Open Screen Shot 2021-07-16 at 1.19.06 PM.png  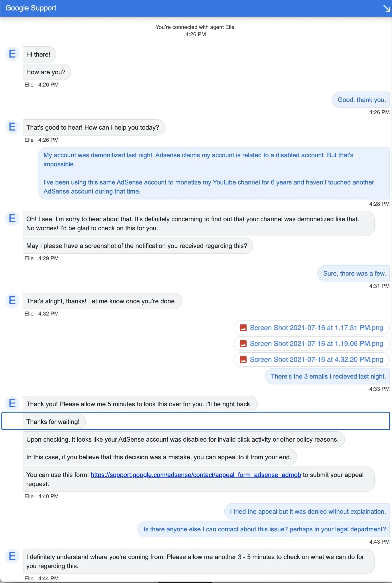coord(316,344)
